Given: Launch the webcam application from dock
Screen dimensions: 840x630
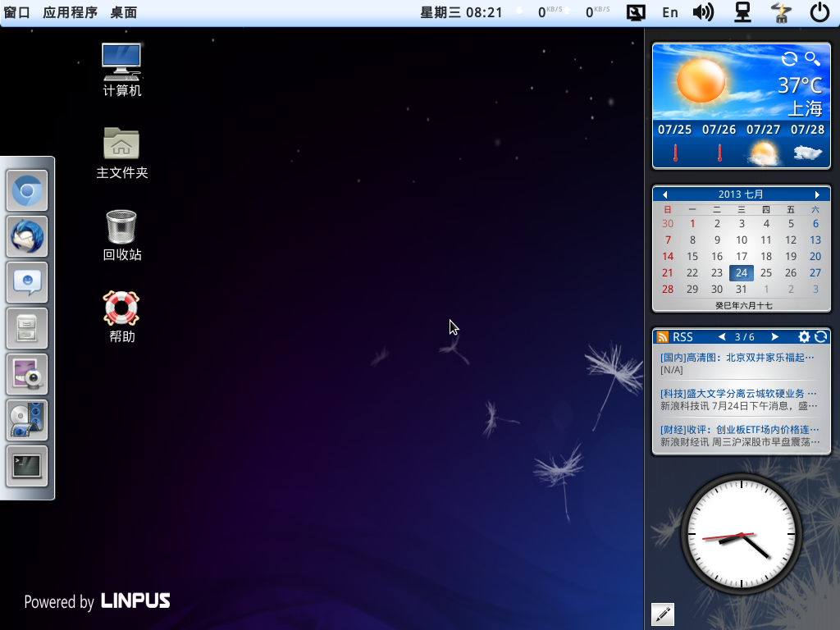Looking at the screenshot, I should (x=27, y=374).
